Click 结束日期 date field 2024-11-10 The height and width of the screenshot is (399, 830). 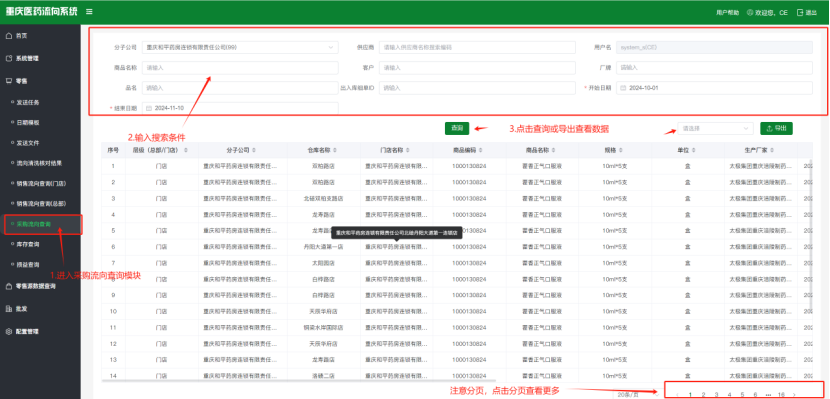(x=240, y=108)
